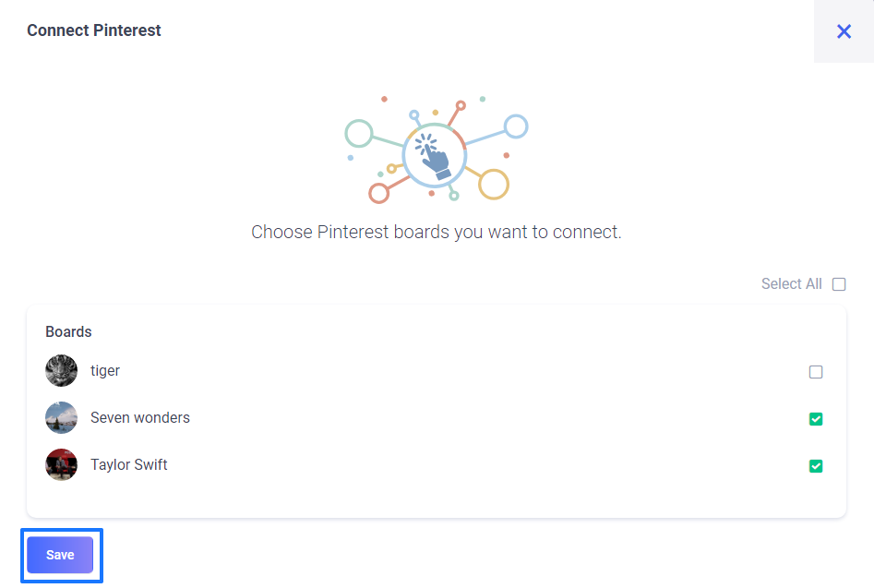
Task: Select the tiger board name
Action: pyautogui.click(x=105, y=371)
